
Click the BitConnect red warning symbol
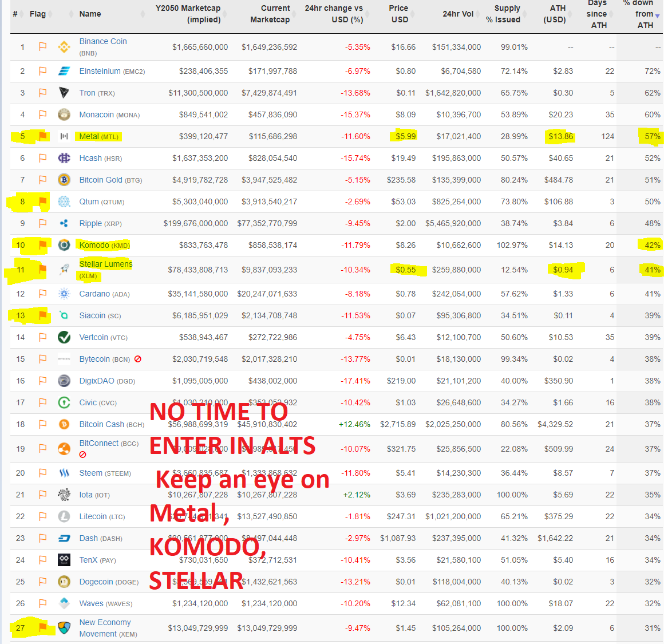pyautogui.click(x=83, y=455)
